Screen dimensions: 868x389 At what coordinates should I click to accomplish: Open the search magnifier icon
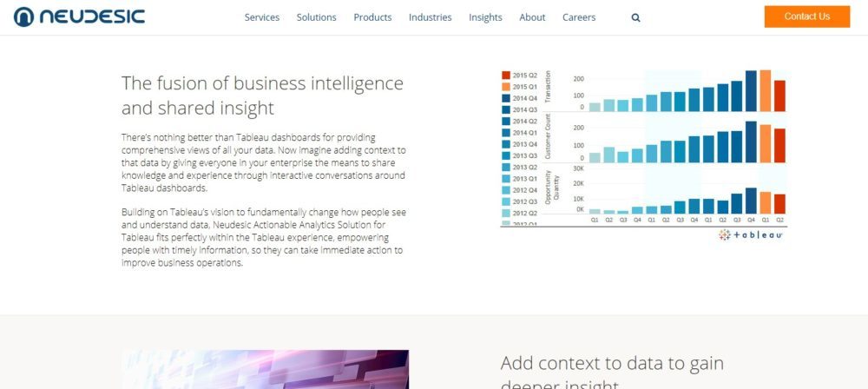[x=636, y=17]
